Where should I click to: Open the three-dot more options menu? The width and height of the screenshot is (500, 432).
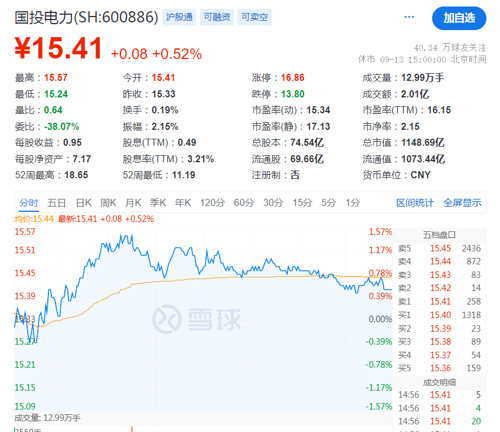(x=409, y=17)
